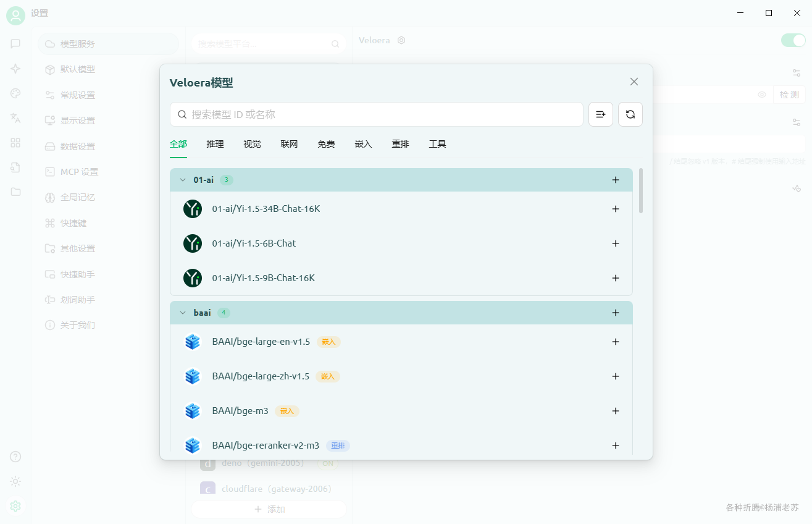Open 常规设置 settings menu
This screenshot has width=812, height=524.
click(109, 95)
